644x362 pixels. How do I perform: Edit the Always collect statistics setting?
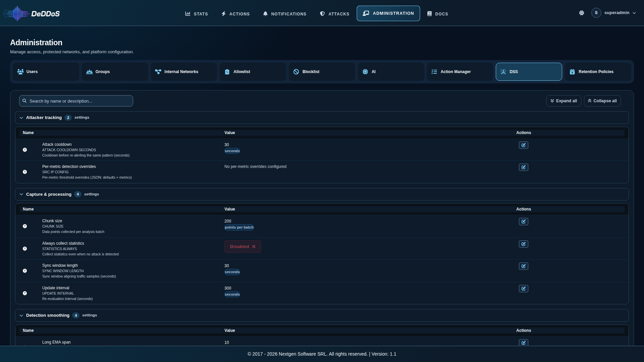point(524,244)
